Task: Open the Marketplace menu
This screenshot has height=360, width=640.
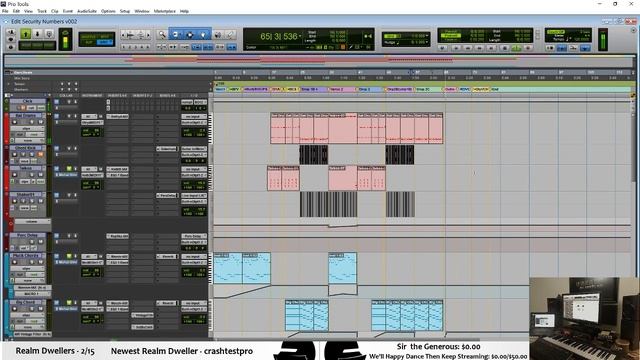Action: click(165, 11)
